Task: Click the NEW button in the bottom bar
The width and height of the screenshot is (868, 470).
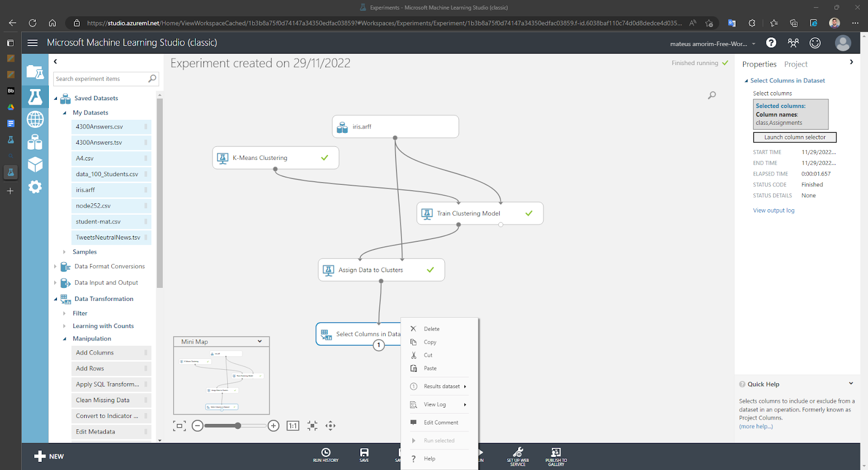Action: pos(49,456)
